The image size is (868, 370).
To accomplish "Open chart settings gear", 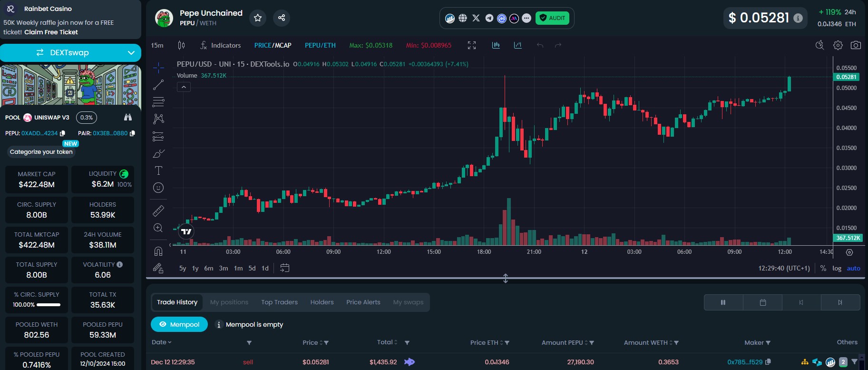I will [x=838, y=45].
